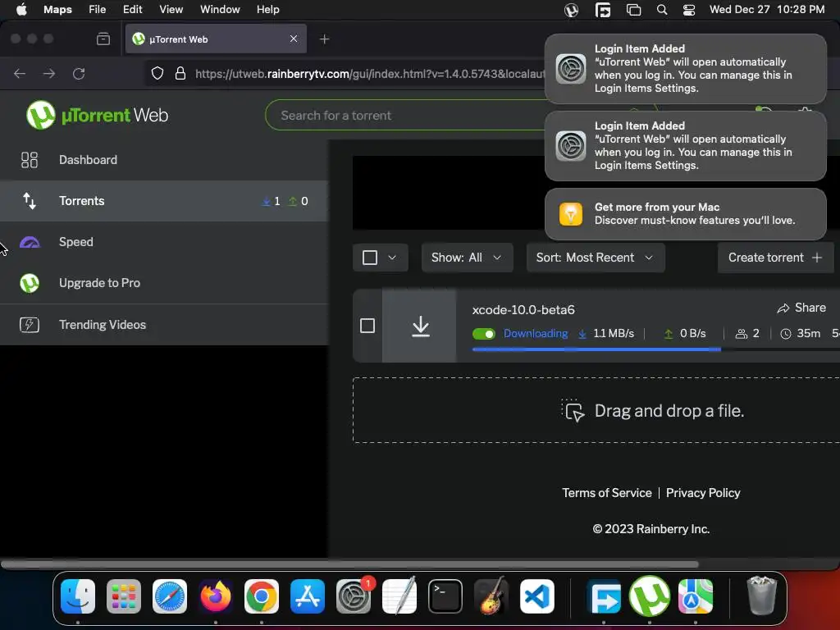Click the padlock site info icon
This screenshot has width=840, height=630.
(x=180, y=73)
